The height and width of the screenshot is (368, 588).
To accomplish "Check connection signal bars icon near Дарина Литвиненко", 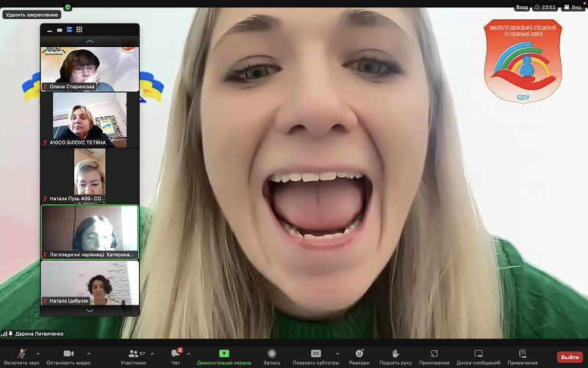I will [x=4, y=334].
